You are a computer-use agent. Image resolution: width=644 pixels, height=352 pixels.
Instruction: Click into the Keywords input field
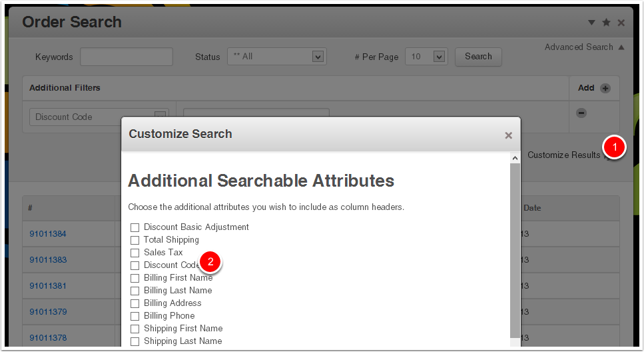(127, 57)
